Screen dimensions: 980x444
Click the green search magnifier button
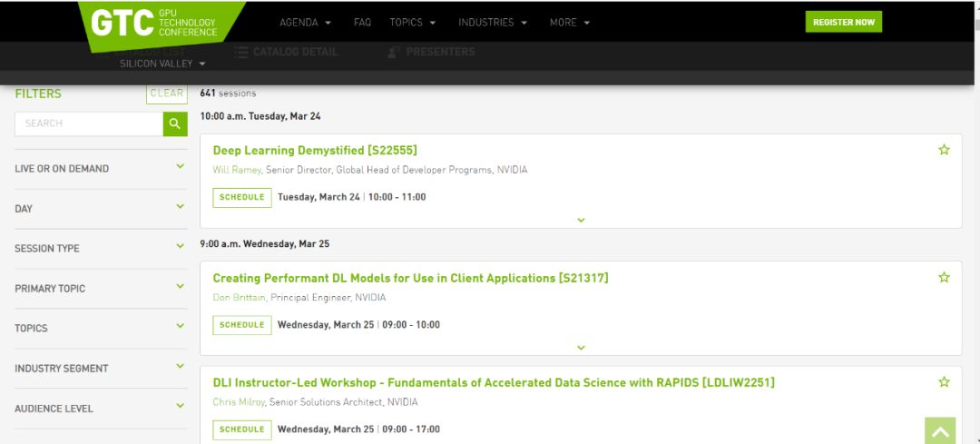tap(175, 123)
